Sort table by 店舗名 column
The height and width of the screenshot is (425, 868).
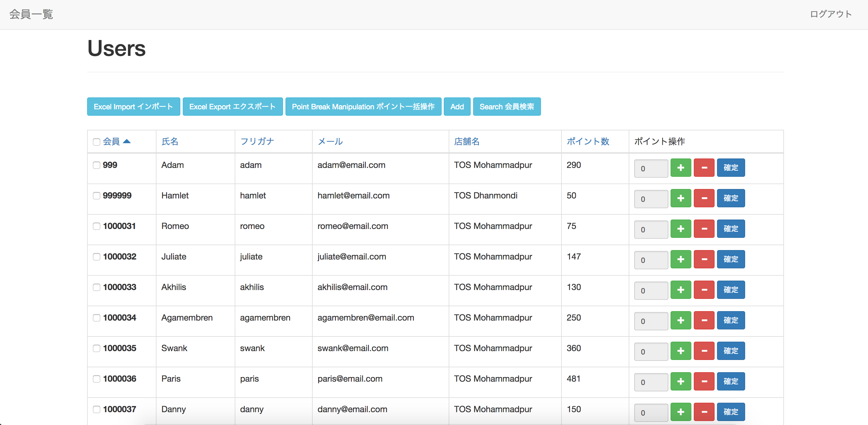tap(467, 141)
